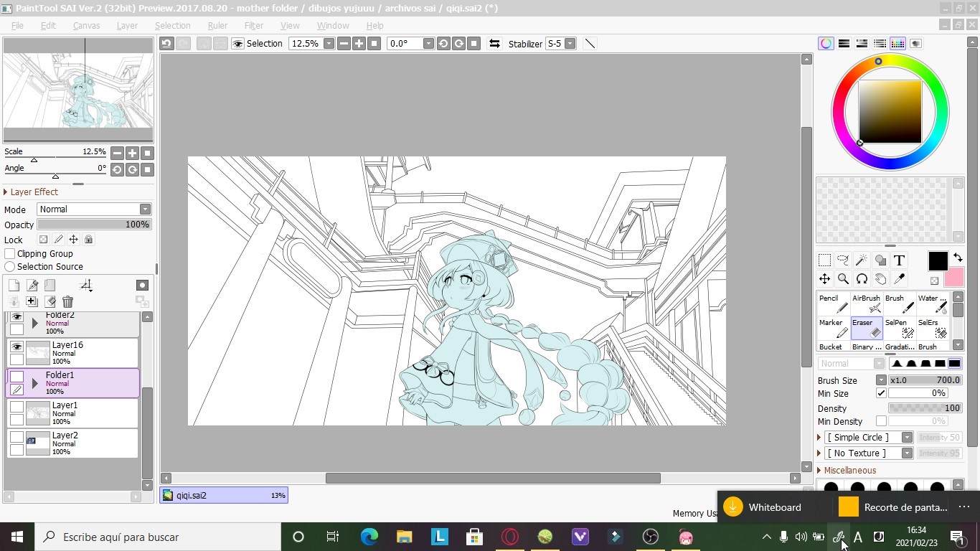Hide Folder2 with its eye icon
The image size is (980, 551).
coord(17,316)
